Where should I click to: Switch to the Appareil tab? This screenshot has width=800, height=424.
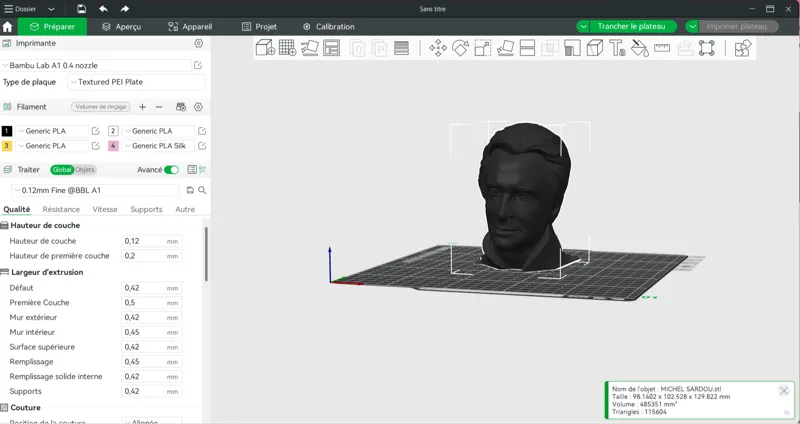[x=190, y=27]
